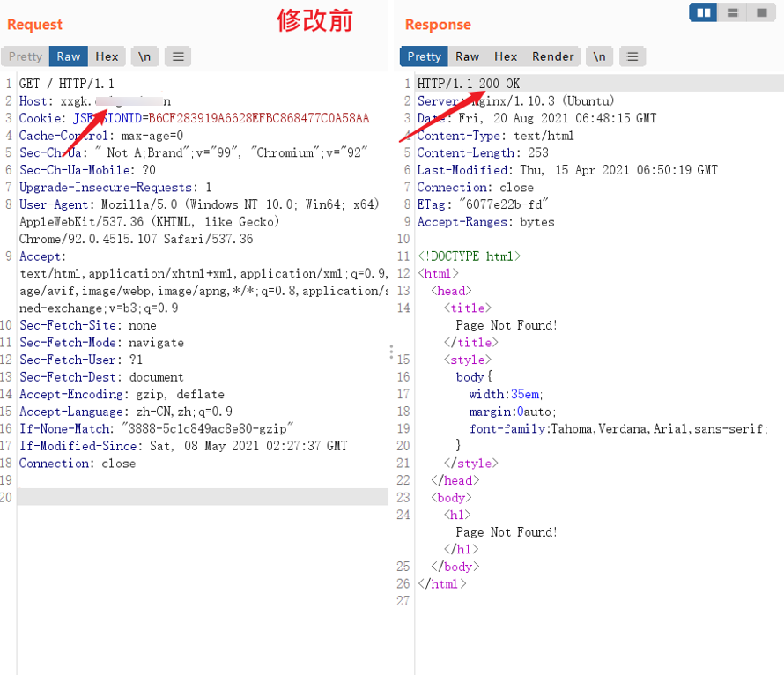Click the opening '<style>' tag
784x675 pixels.
[x=468, y=360]
